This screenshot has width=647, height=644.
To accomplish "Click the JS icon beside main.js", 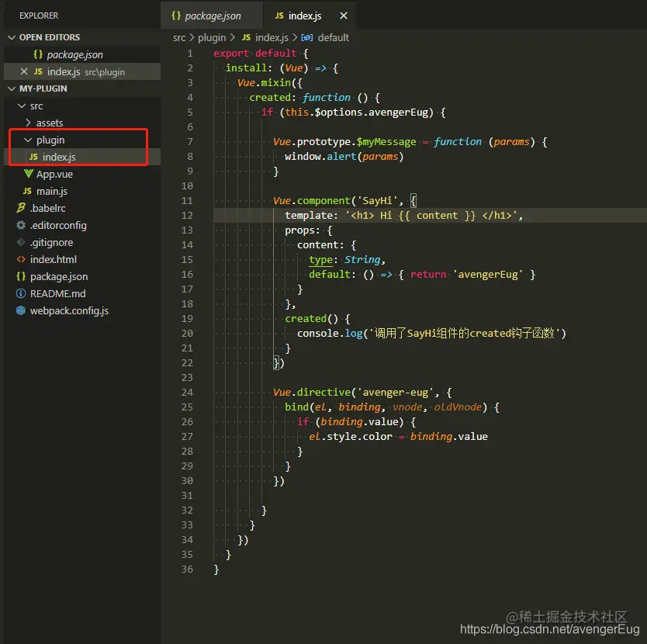I will (27, 191).
